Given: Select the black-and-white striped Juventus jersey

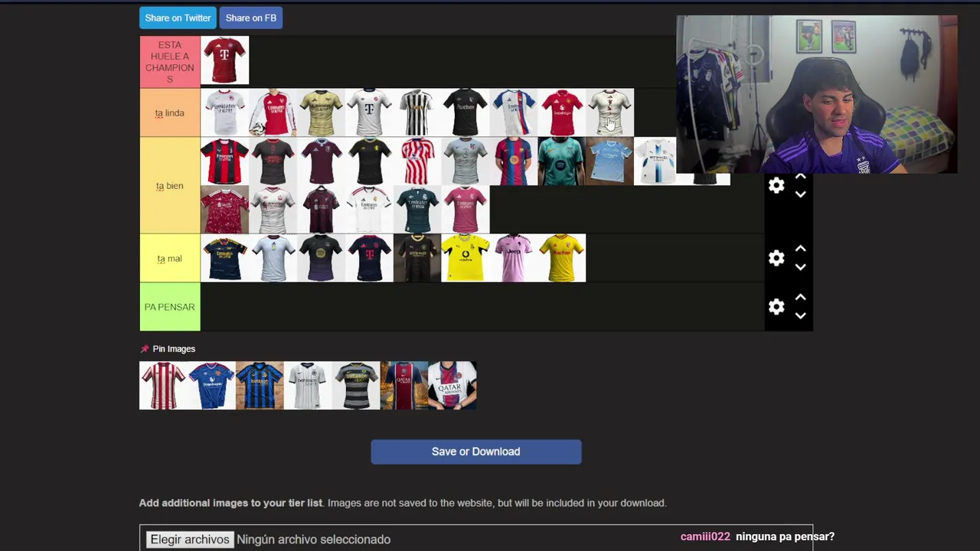Looking at the screenshot, I should click(x=418, y=113).
